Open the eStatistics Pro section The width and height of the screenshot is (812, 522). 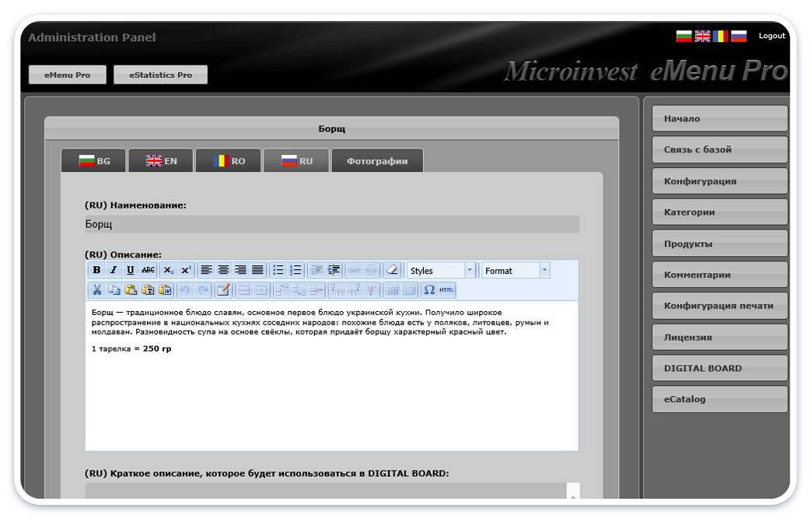[x=160, y=75]
